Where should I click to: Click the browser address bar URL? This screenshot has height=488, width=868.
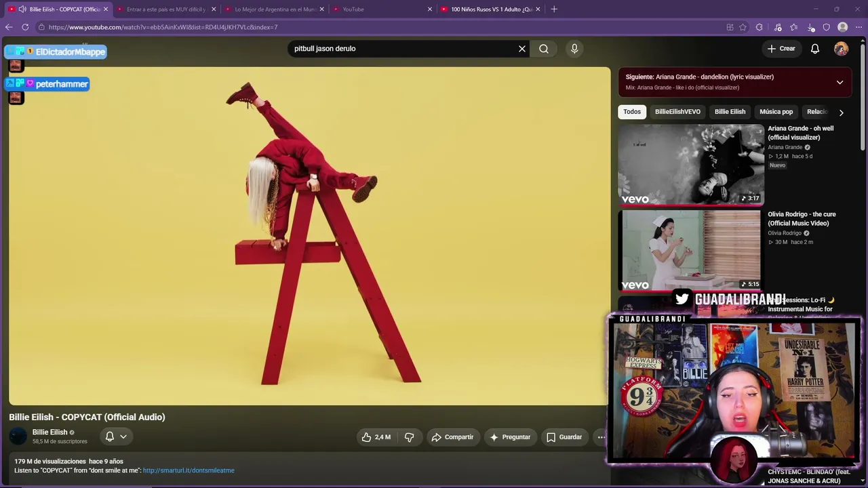pos(163,27)
